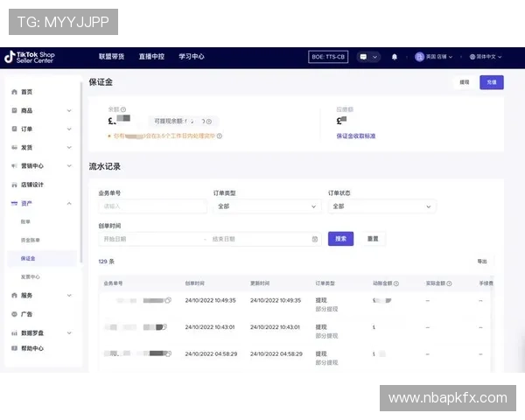Click the 营销中心 megaphone icon
525x420 pixels.
tap(14, 165)
